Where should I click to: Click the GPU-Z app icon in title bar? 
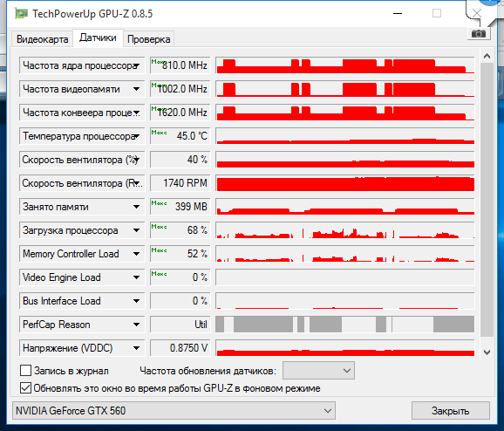(x=21, y=13)
